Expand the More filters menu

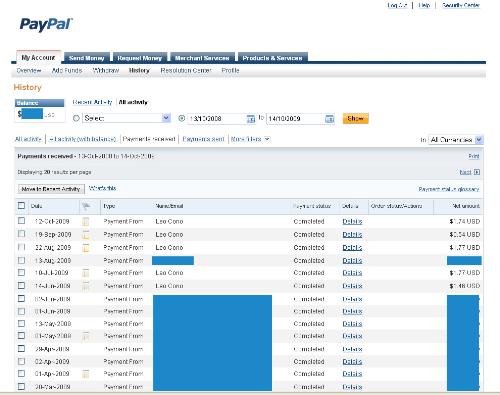point(250,139)
